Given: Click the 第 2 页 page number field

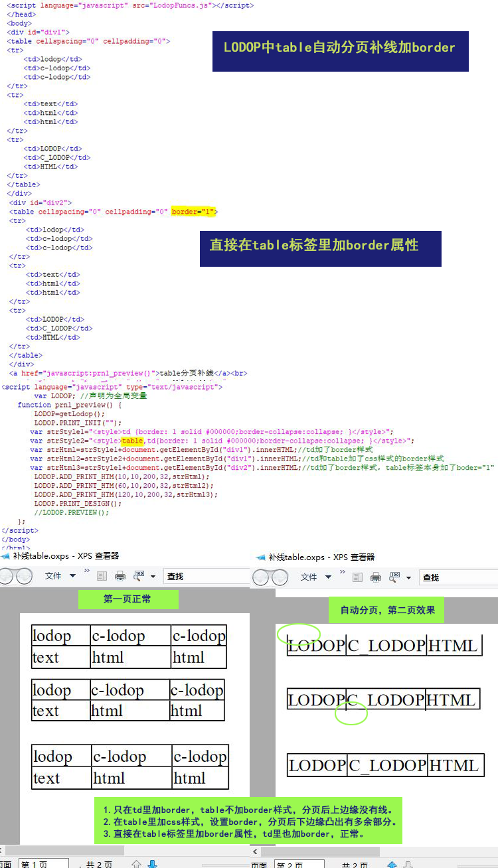Looking at the screenshot, I should (x=299, y=863).
